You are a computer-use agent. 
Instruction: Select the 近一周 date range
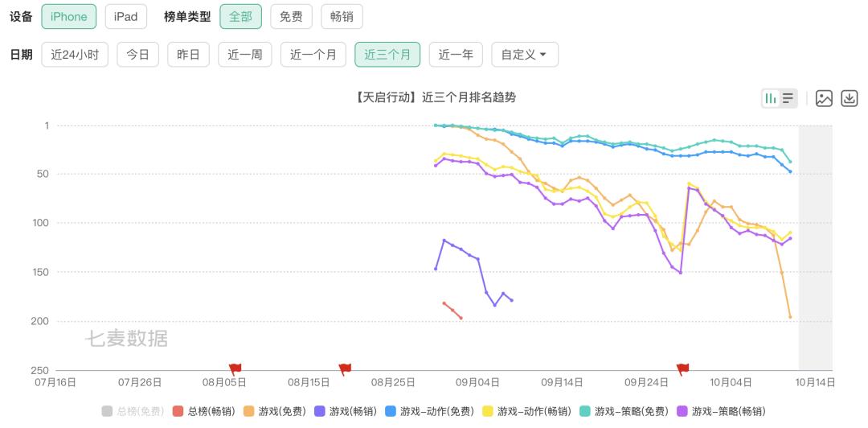[x=244, y=55]
